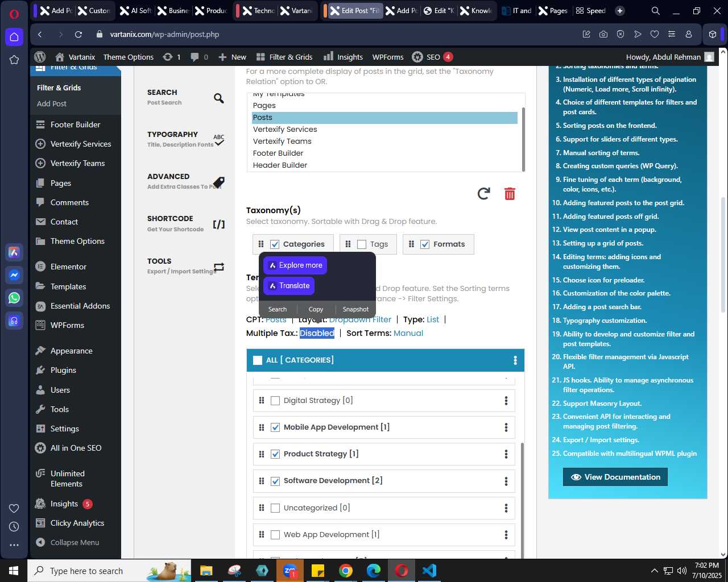The height and width of the screenshot is (582, 728).
Task: Click the List type link
Action: click(x=433, y=319)
